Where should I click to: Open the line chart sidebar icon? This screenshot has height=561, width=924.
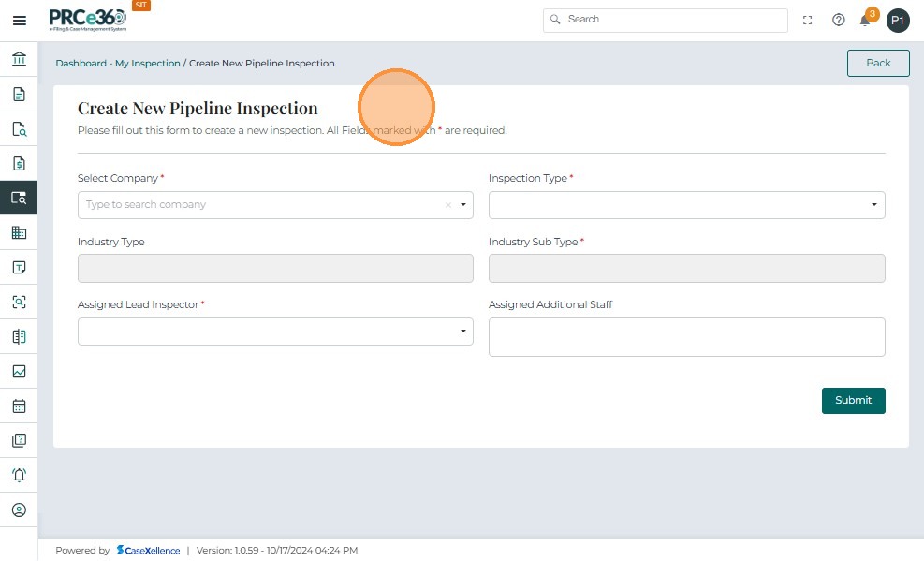19,371
